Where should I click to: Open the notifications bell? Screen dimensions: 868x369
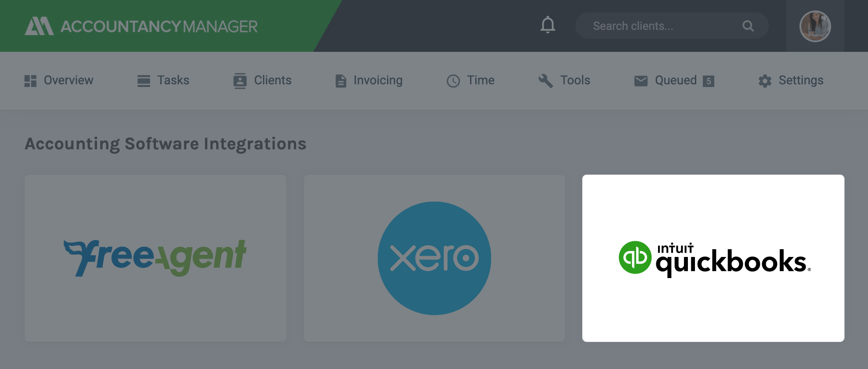pyautogui.click(x=548, y=25)
